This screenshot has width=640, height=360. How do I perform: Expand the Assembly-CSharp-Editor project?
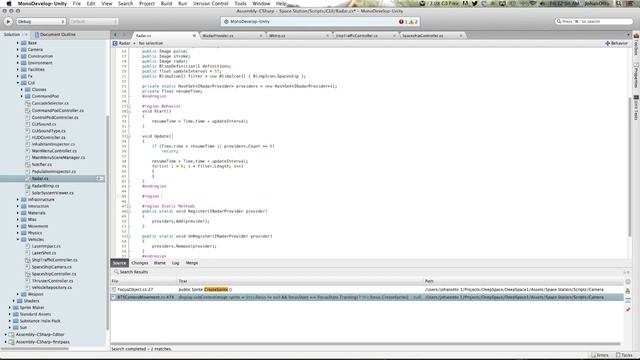(x=6, y=335)
